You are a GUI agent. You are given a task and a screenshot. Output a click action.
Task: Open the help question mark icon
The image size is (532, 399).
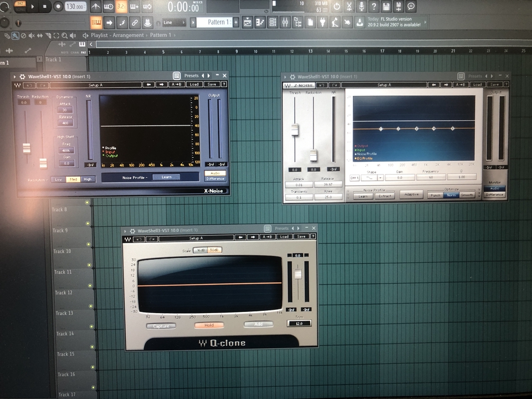coord(374,6)
